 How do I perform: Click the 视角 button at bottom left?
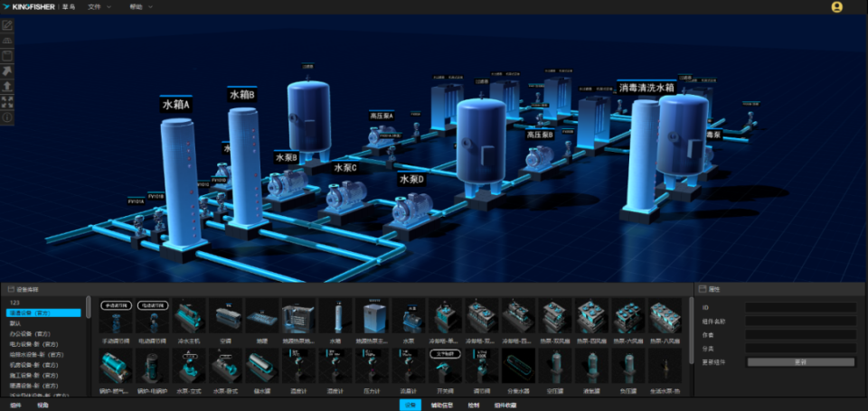42,406
